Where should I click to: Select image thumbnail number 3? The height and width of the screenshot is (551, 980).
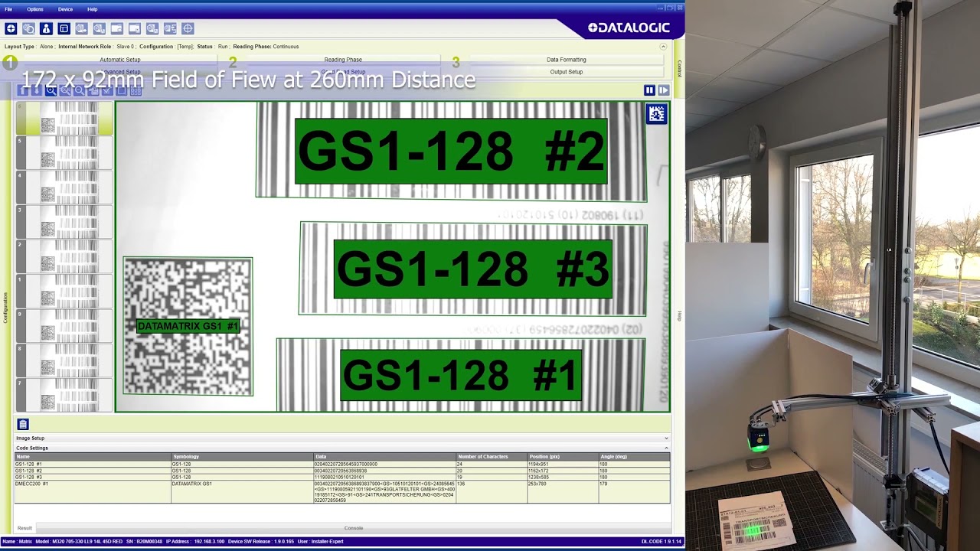[64, 222]
